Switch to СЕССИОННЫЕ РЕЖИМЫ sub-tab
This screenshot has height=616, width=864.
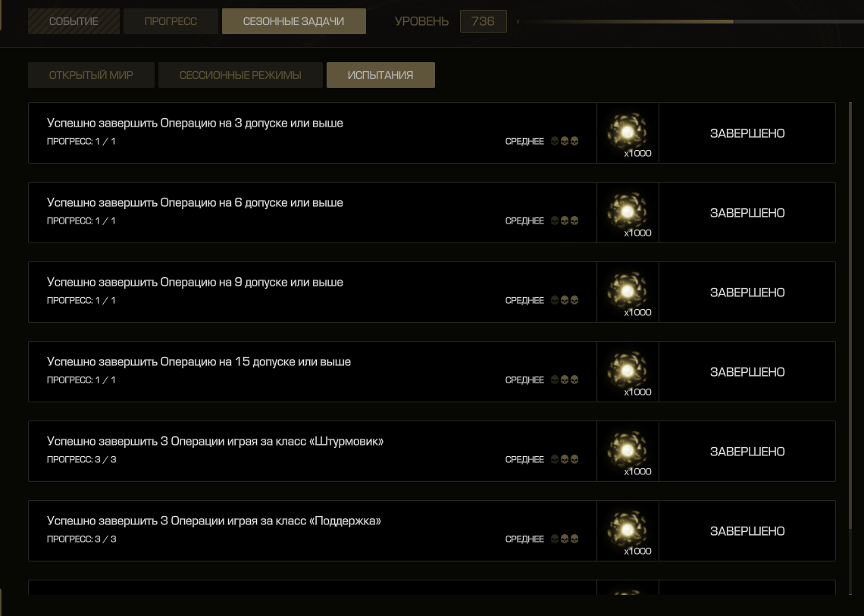240,75
